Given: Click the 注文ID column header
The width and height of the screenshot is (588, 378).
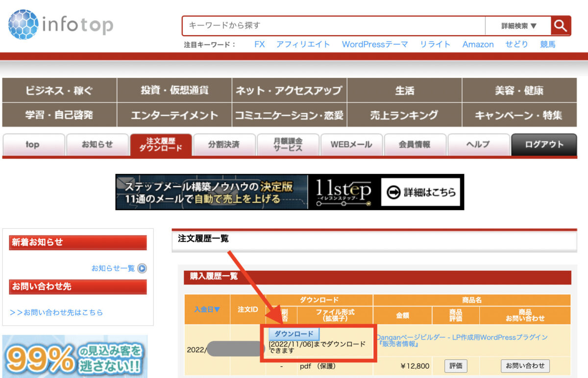Looking at the screenshot, I should point(248,309).
